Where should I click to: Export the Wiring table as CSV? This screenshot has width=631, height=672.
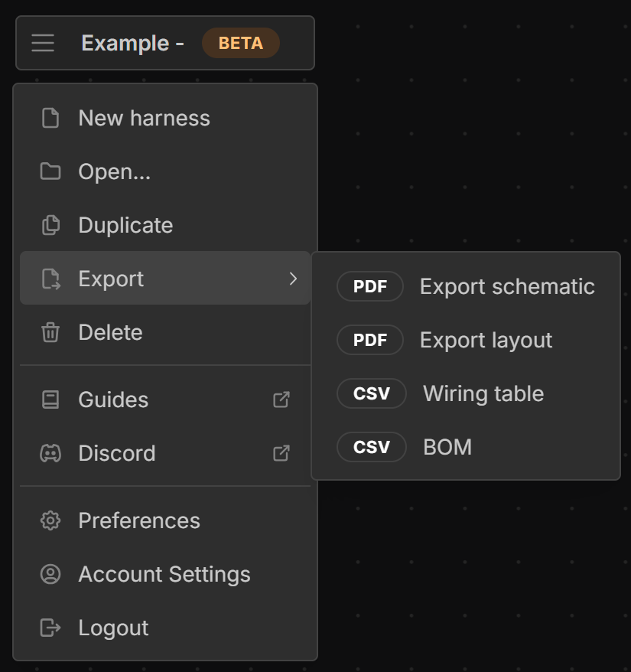coord(483,393)
